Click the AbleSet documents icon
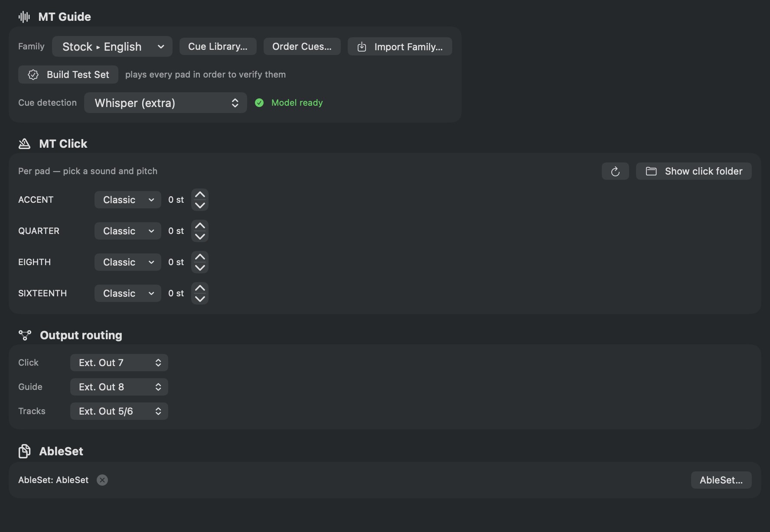Viewport: 770px width, 532px height. tap(24, 451)
